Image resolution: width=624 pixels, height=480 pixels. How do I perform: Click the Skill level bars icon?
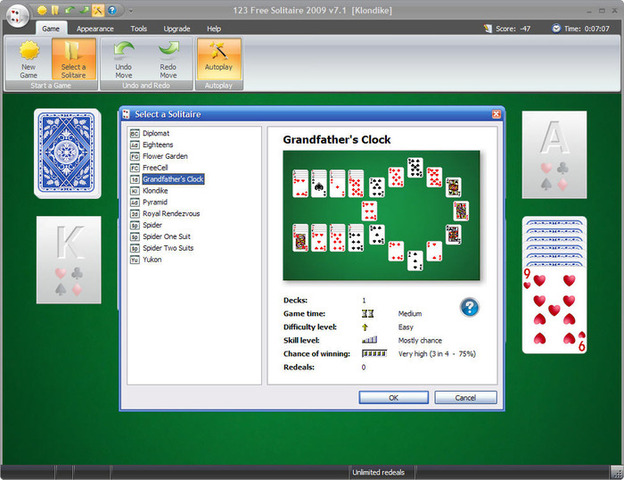click(x=369, y=340)
